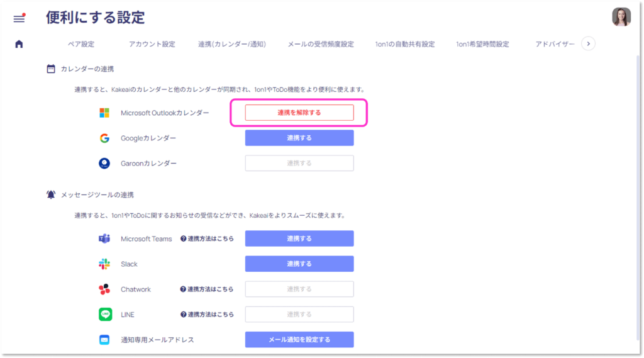Image resolution: width=644 pixels, height=358 pixels.
Task: Go to home via the house icon
Action: (x=19, y=44)
